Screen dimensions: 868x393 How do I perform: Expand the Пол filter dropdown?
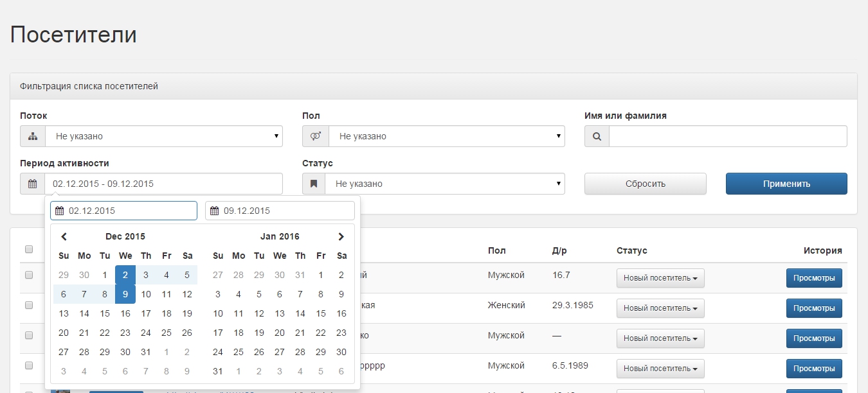point(446,136)
